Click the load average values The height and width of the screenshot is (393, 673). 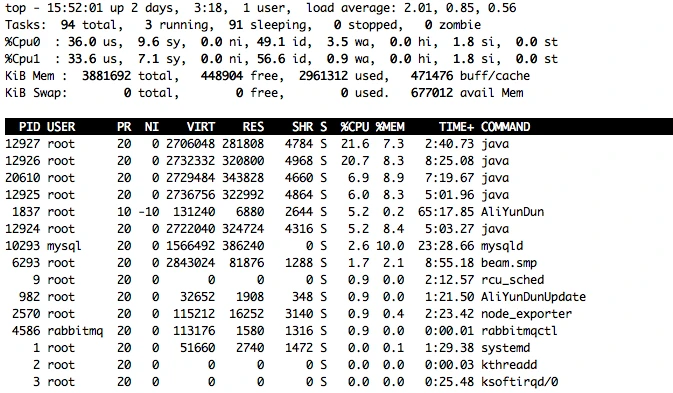pos(460,8)
